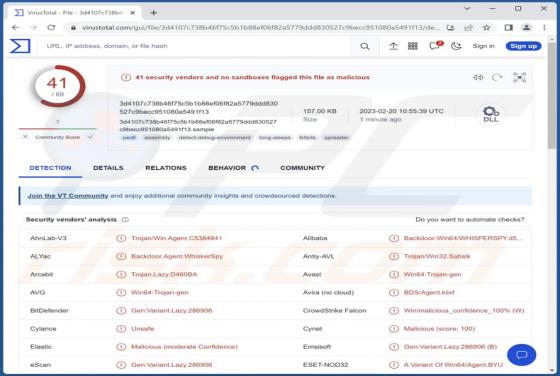This screenshot has height=376, width=560.
Task: Click the VirusTotal logo icon
Action: coord(20,46)
